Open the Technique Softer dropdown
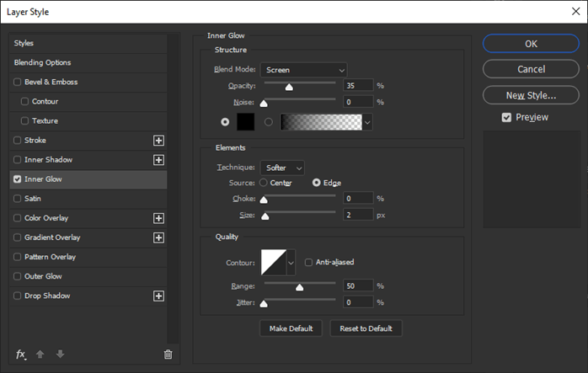 coord(282,168)
